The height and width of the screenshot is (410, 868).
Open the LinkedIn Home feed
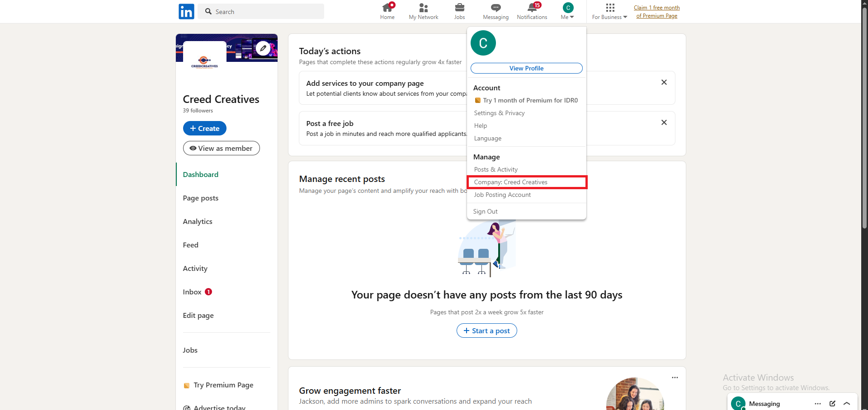[387, 11]
